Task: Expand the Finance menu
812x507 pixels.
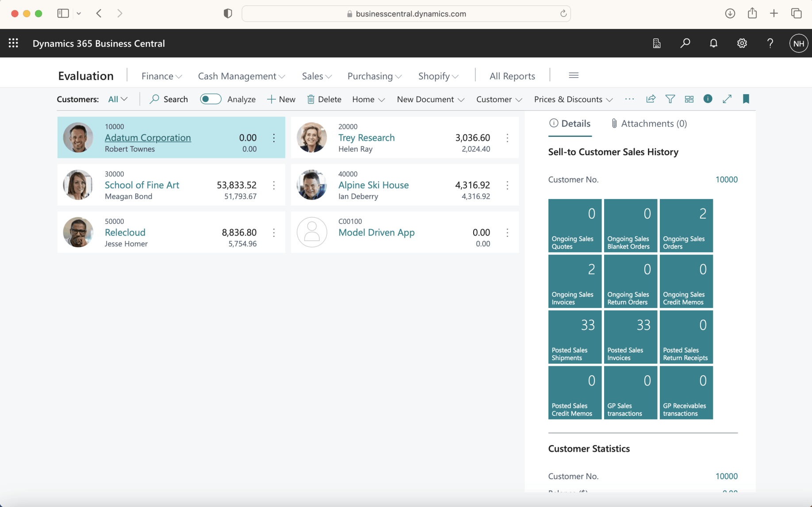Action: (161, 76)
